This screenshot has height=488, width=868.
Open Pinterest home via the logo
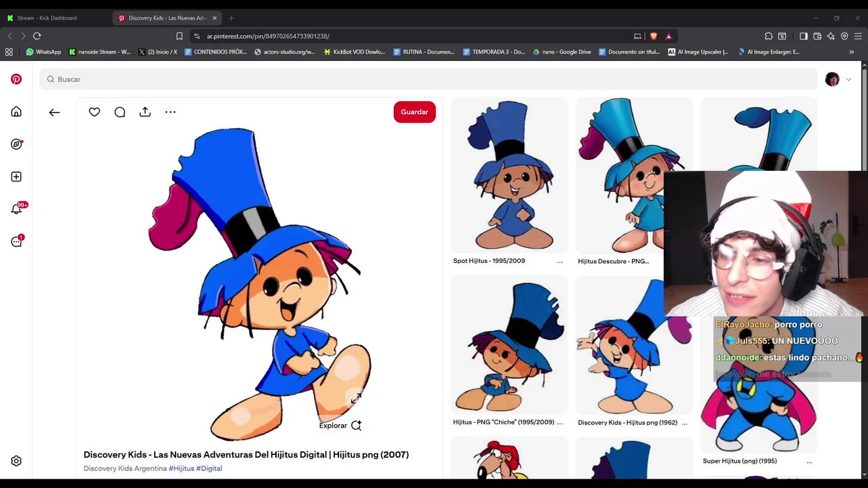pos(16,79)
